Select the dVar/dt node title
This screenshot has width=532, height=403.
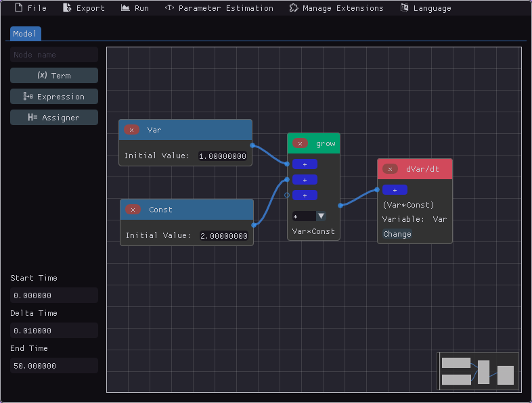[422, 169]
